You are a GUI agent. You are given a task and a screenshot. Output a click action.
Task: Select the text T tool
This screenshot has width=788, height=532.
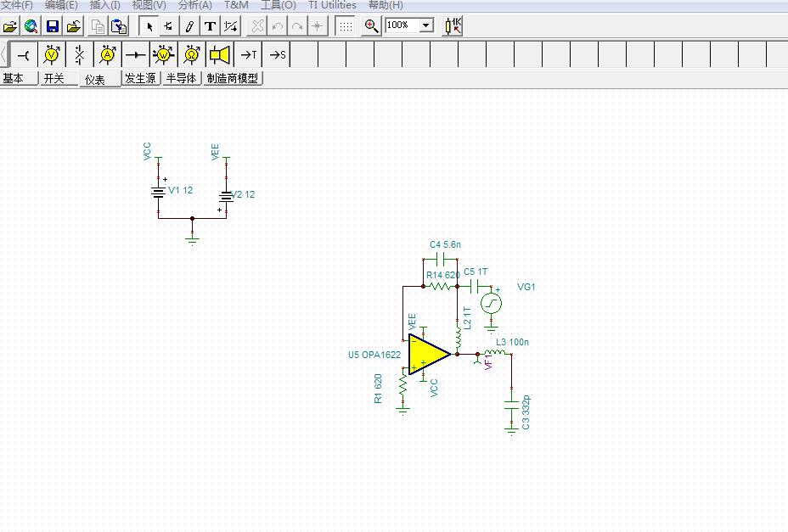pos(210,26)
